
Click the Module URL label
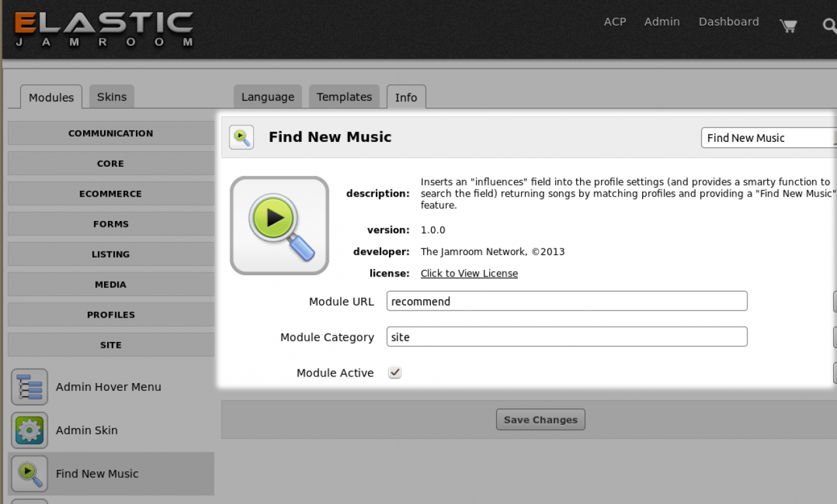pos(341,302)
